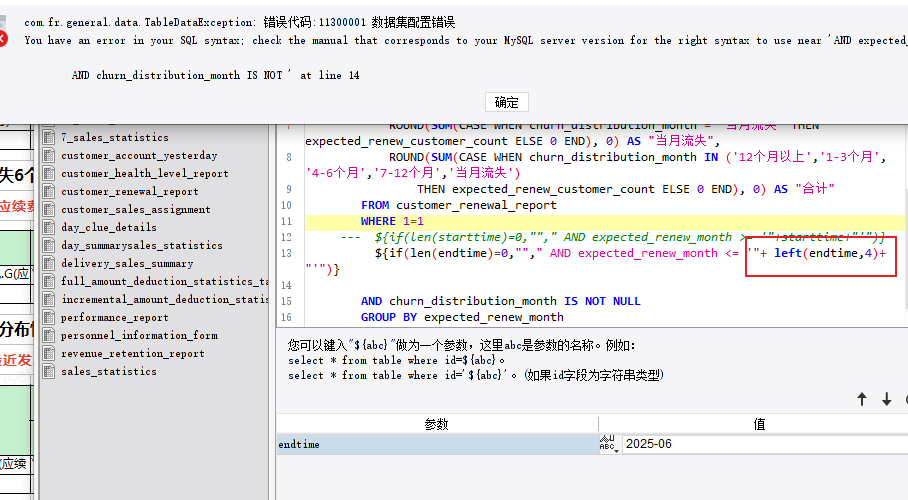This screenshot has height=500, width=908.
Task: Click table icon beside incremental_amount_deduction
Action: coord(49,299)
